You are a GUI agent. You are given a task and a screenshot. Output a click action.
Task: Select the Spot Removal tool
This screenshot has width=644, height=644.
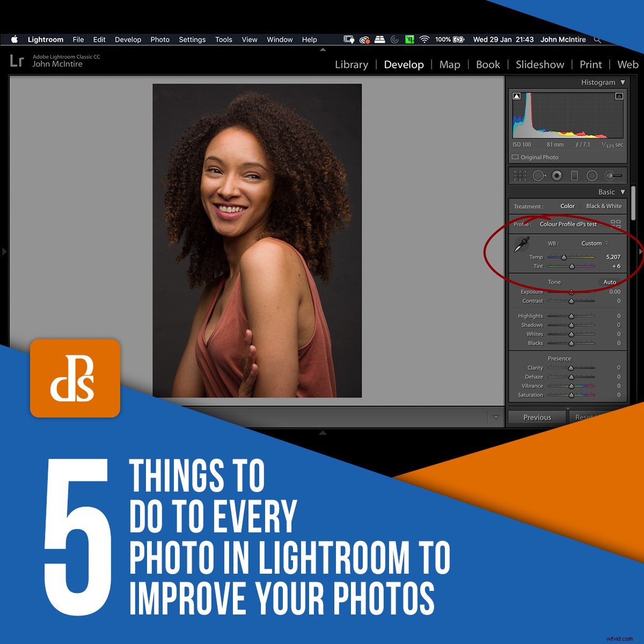click(538, 175)
